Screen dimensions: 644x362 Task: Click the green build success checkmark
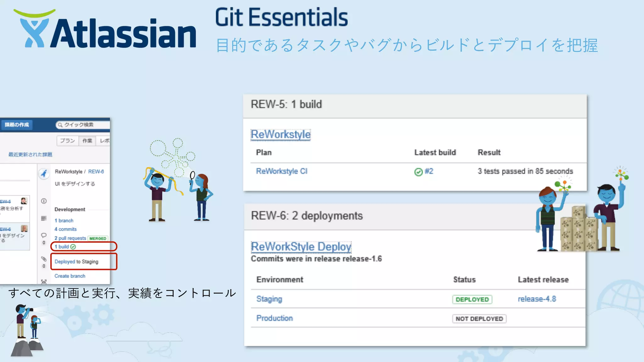point(73,247)
